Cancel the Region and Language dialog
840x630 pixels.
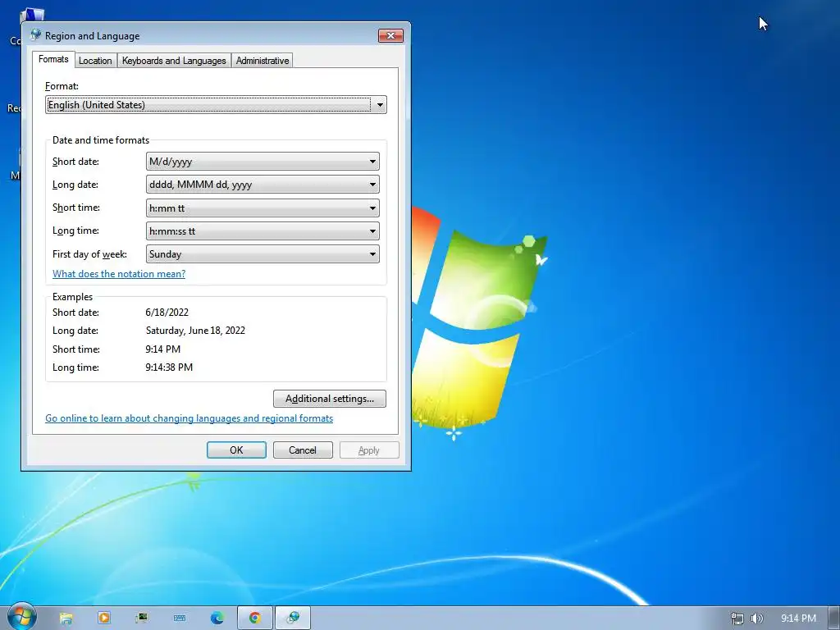(x=303, y=450)
